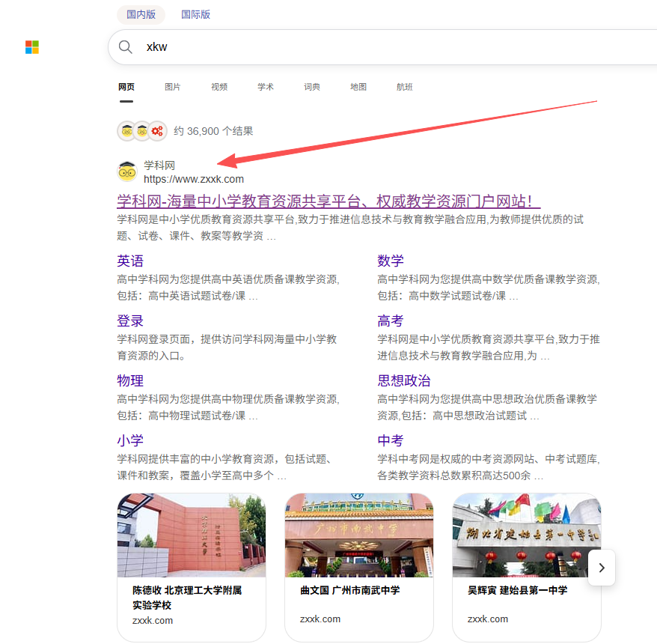This screenshot has height=644, width=657.
Task: Click the 广州市南武中学 gate photo thumbnail
Action: click(359, 535)
